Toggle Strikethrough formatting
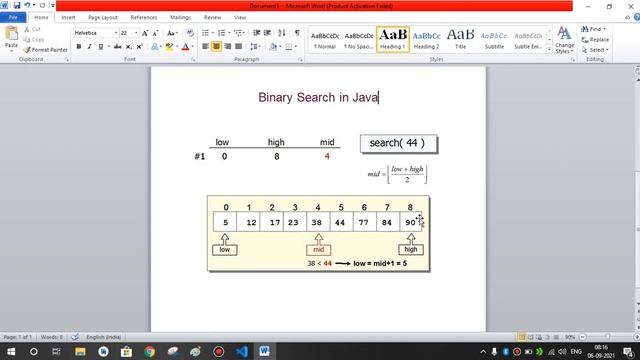Screen dimensions: 640x360 [118, 47]
